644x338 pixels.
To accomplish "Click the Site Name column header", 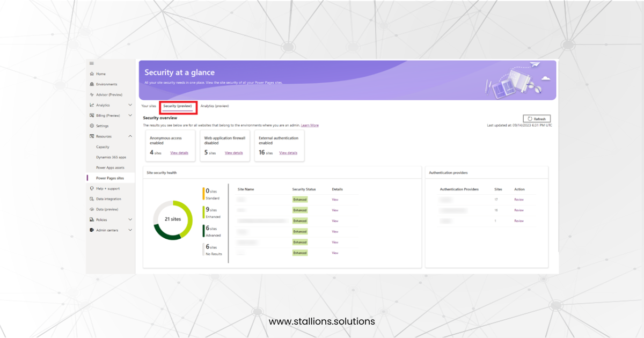I will click(x=246, y=189).
